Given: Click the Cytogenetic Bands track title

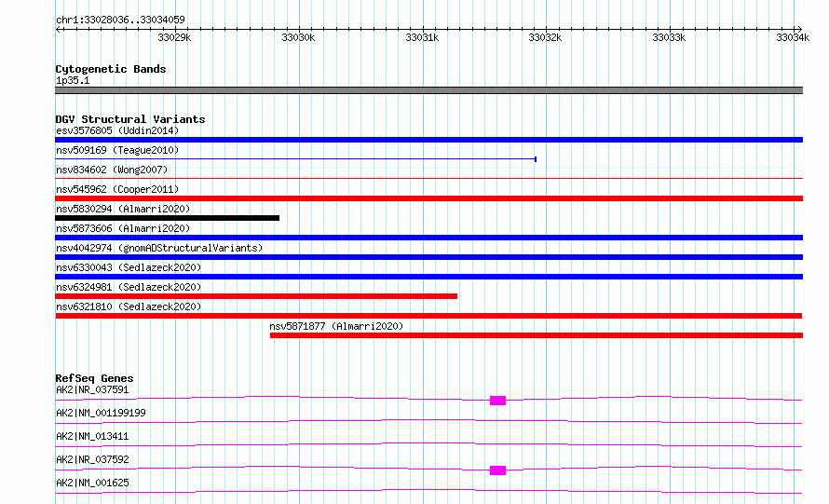Looking at the screenshot, I should tap(111, 69).
